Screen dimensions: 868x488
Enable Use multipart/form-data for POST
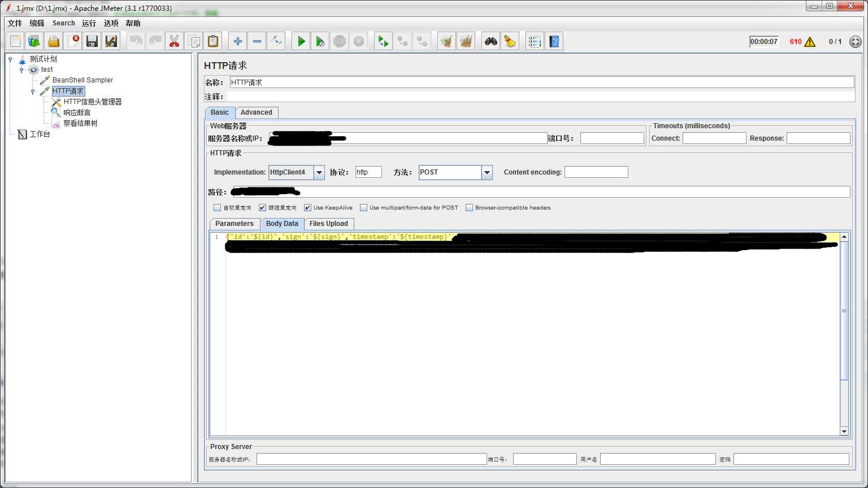[363, 208]
